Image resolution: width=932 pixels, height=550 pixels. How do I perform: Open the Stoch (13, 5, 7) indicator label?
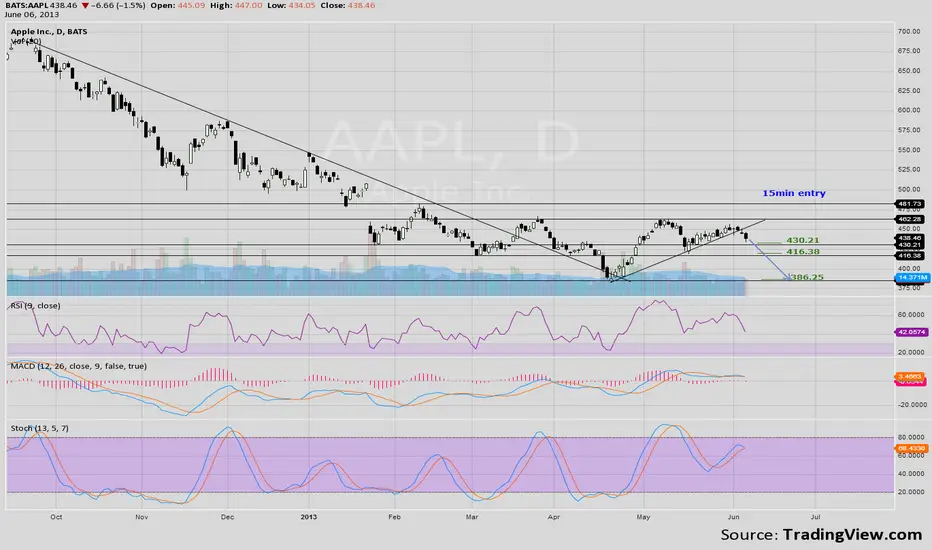coord(39,428)
